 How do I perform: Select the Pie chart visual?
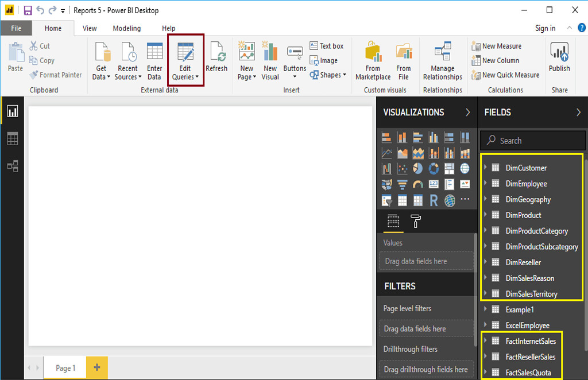[418, 168]
